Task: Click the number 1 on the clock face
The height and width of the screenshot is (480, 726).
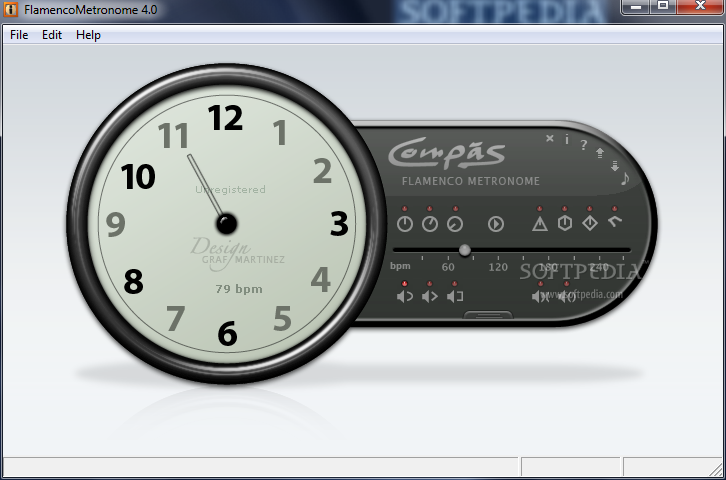Action: (x=280, y=133)
